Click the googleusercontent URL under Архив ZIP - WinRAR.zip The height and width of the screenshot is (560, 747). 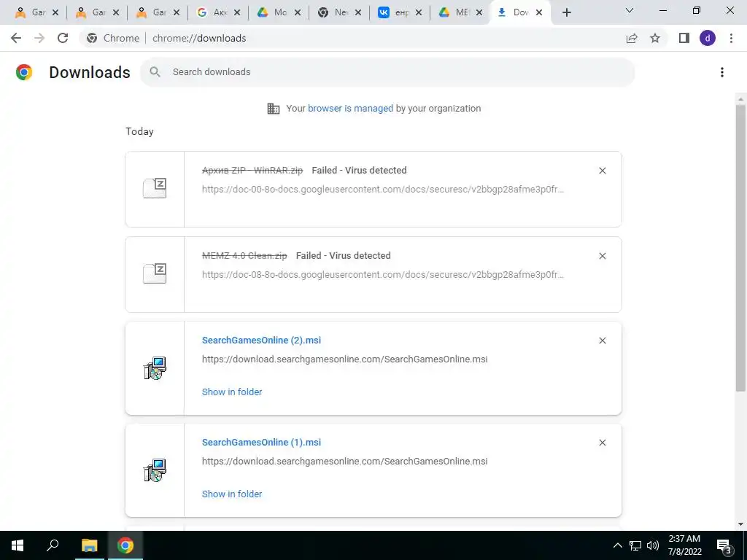(382, 190)
